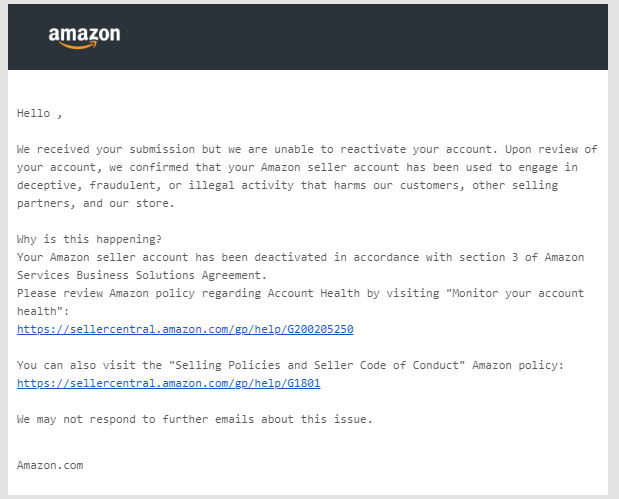
Task: Click the "health":" text above the first link
Action: 43,311
